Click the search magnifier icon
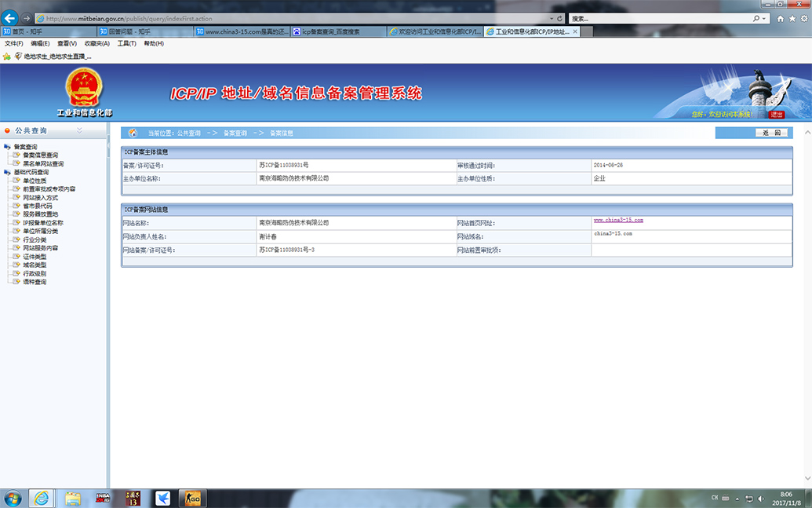 [756, 19]
